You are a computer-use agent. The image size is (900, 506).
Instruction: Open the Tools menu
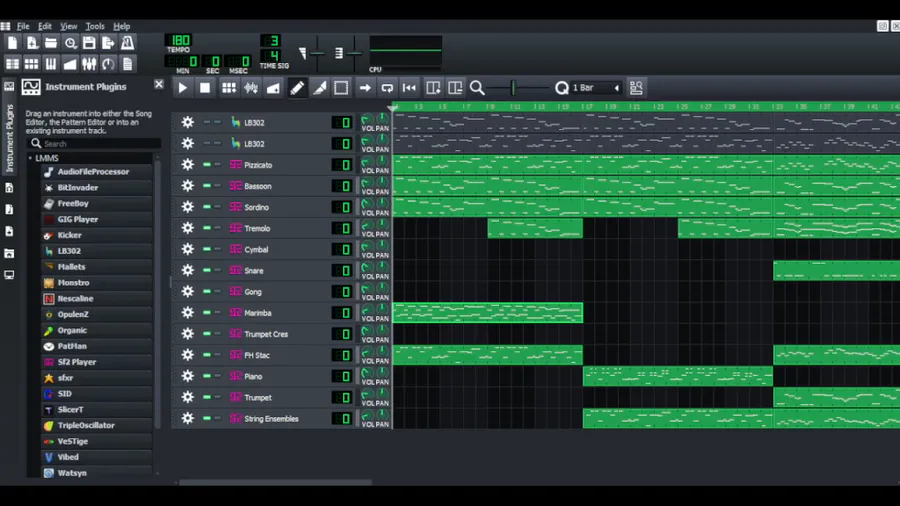tap(95, 26)
